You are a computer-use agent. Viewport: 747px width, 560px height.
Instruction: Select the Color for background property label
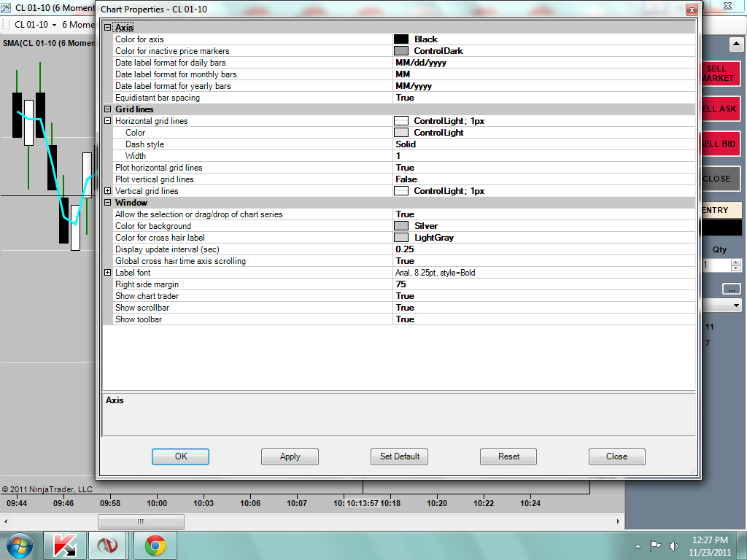[x=153, y=226]
